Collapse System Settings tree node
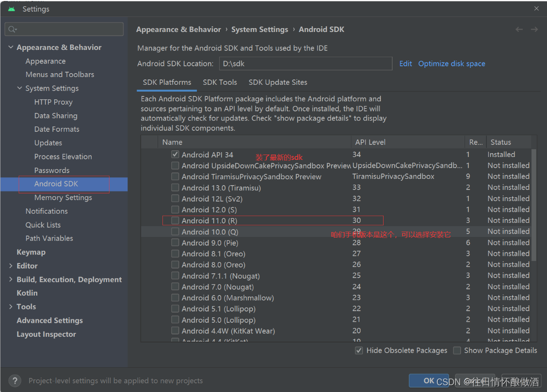This screenshot has width=547, height=392. (x=19, y=88)
